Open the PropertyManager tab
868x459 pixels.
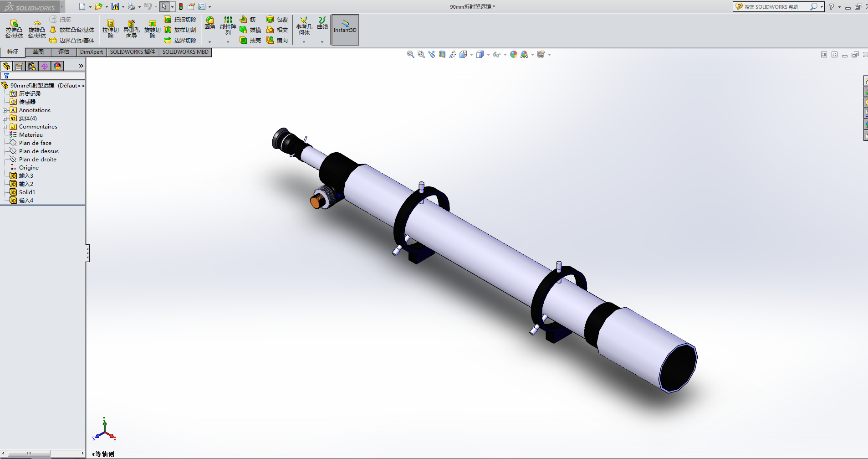tap(19, 66)
